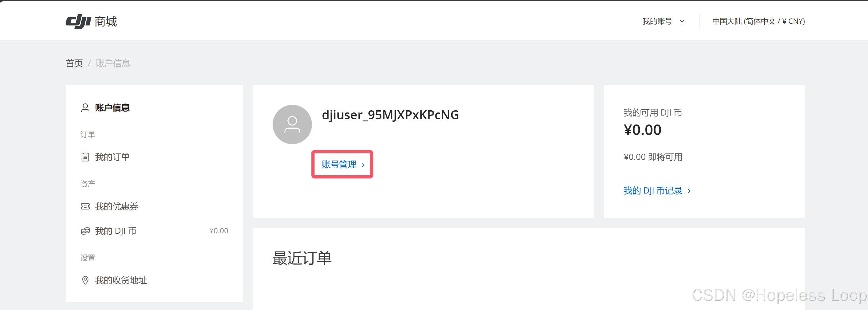The height and width of the screenshot is (310, 868).
Task: Click the user avatar placeholder icon
Action: tap(292, 124)
